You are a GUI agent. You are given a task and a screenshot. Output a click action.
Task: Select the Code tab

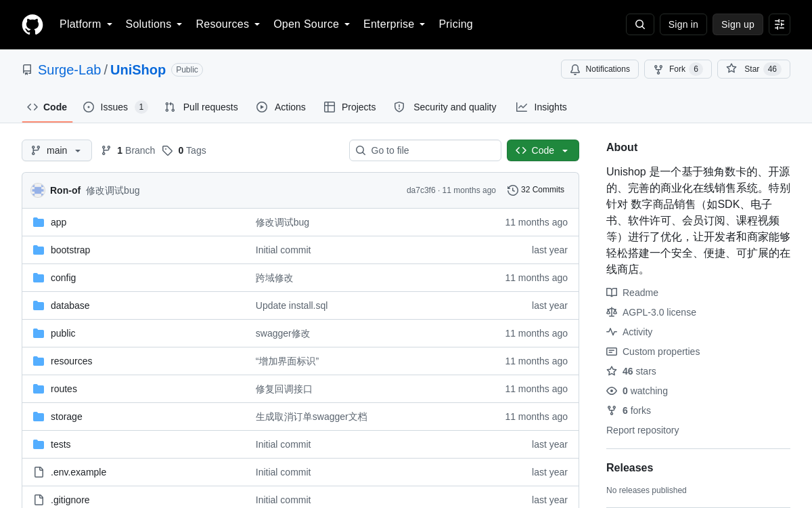click(x=47, y=107)
